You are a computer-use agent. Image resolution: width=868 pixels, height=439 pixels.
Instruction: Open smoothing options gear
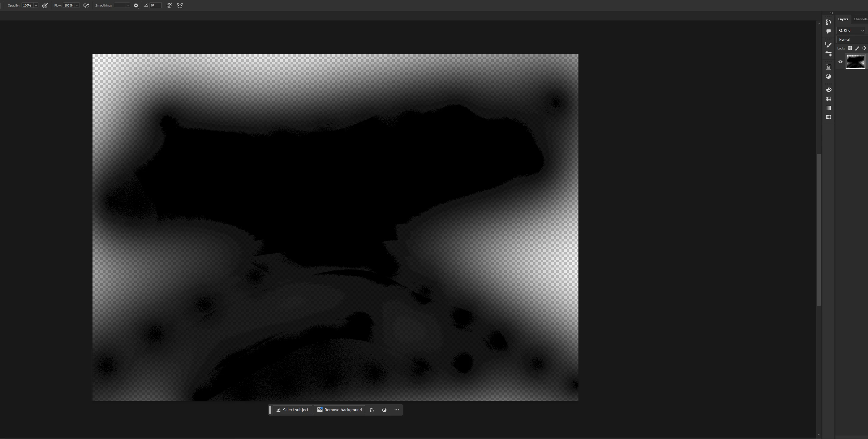[x=136, y=6]
